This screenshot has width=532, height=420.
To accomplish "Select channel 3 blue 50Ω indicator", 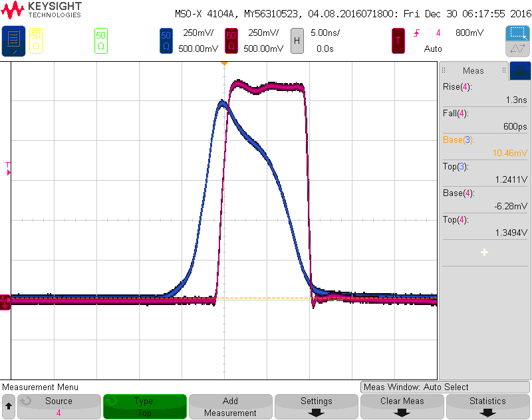I will coord(166,41).
